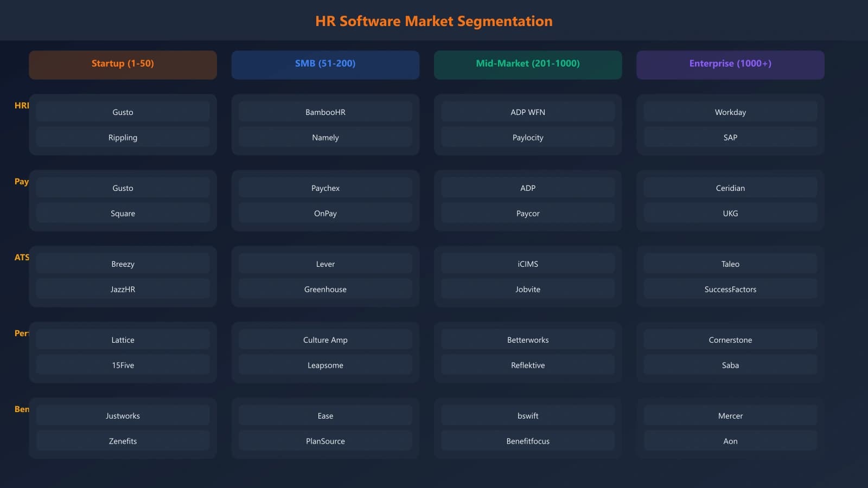
Task: Open the Greenhouse card under SMB ATS
Action: [325, 289]
